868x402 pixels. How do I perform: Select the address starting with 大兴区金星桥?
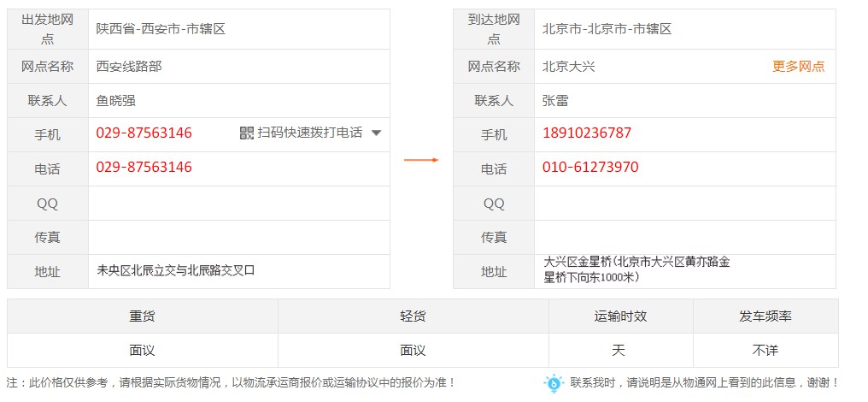636,269
